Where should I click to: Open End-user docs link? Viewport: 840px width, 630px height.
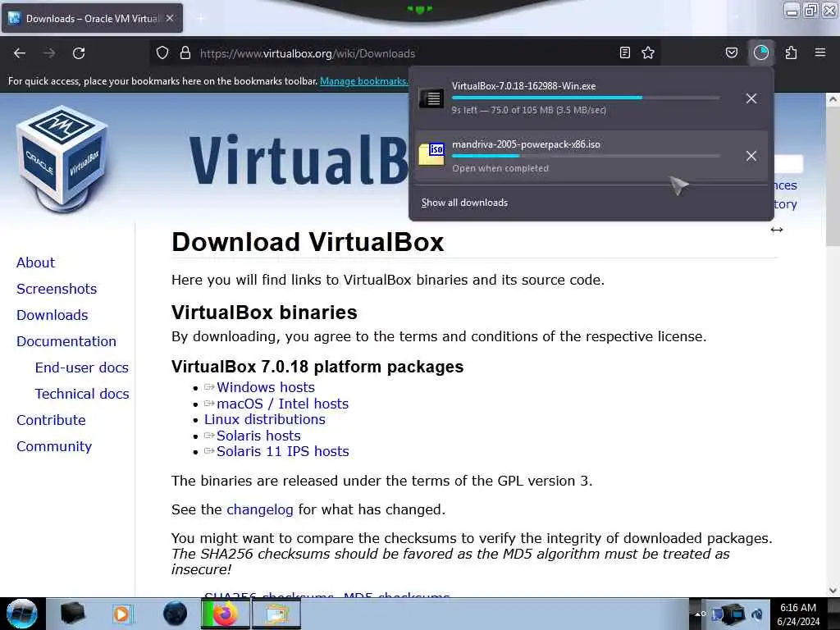[81, 367]
